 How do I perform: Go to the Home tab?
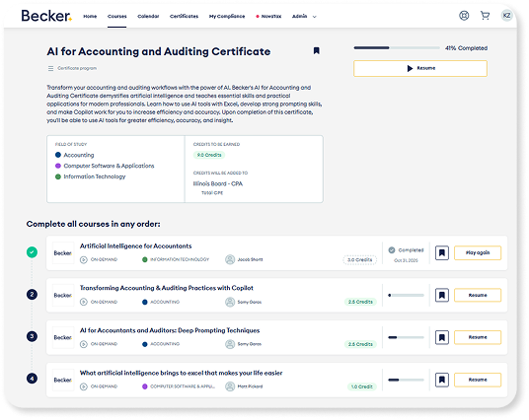pos(90,16)
